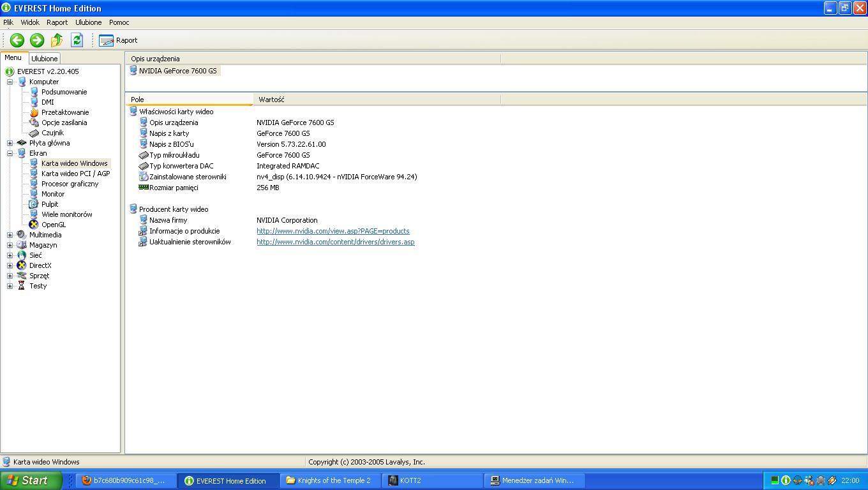Select Monitor in the tree
Image resolution: width=868 pixels, height=490 pixels.
pyautogui.click(x=53, y=194)
